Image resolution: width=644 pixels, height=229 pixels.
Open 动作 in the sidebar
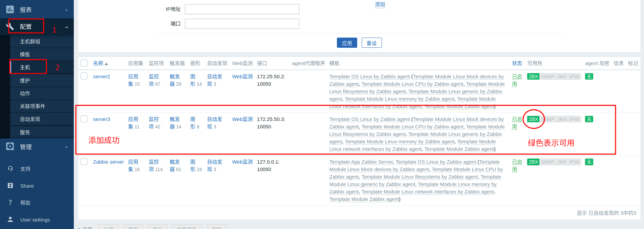click(42, 93)
